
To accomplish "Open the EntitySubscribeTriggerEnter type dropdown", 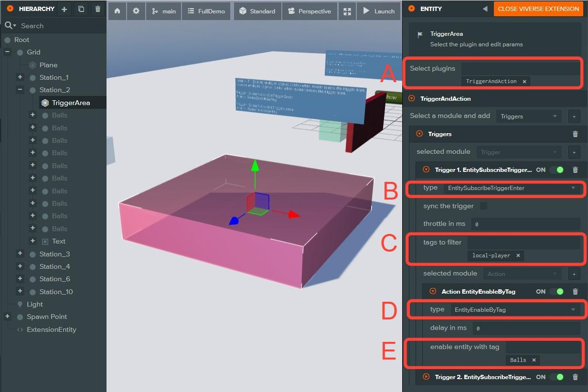I will point(512,188).
